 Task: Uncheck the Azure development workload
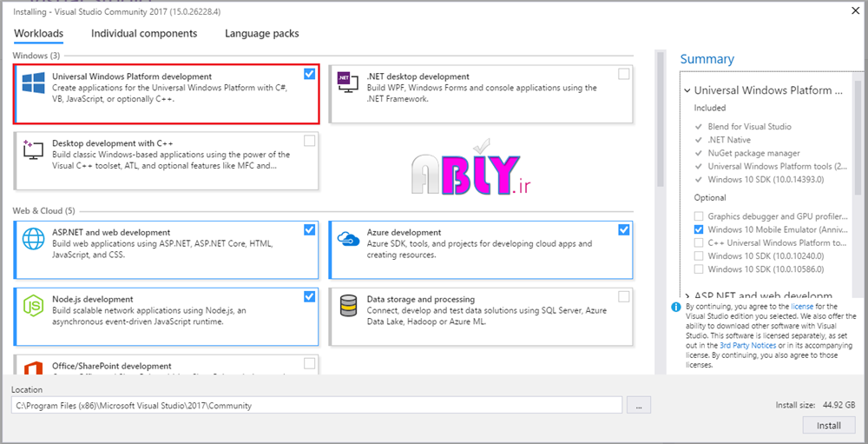(624, 229)
